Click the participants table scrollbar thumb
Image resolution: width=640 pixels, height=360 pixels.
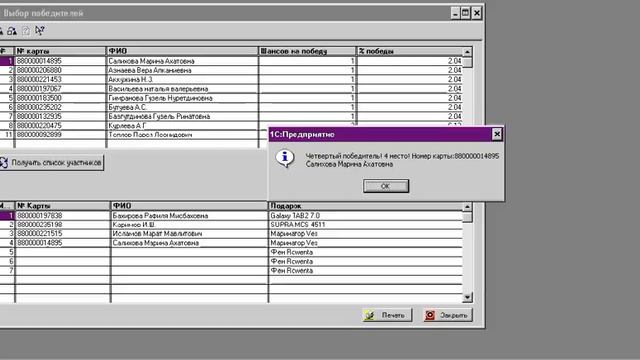click(467, 62)
